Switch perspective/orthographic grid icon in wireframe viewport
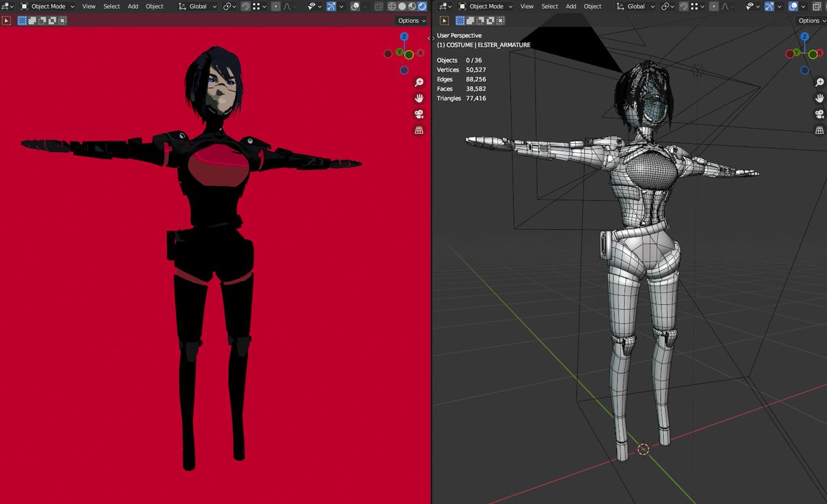827x504 pixels. click(x=819, y=130)
